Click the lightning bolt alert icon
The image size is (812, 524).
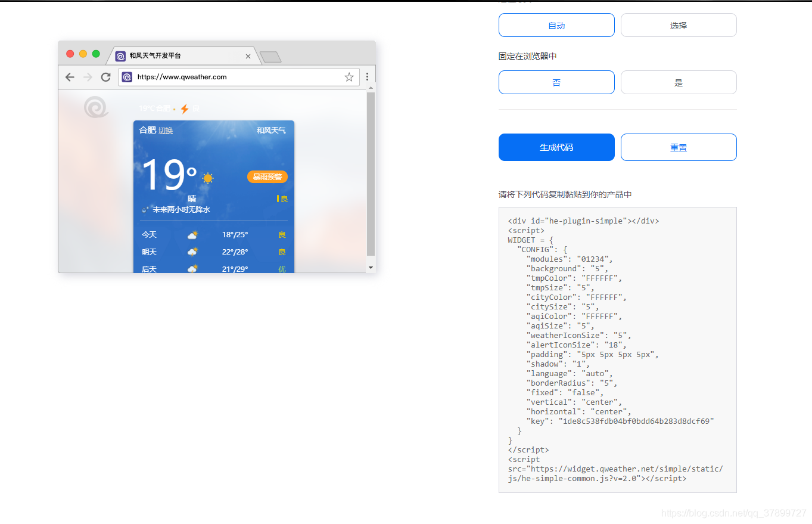point(185,108)
